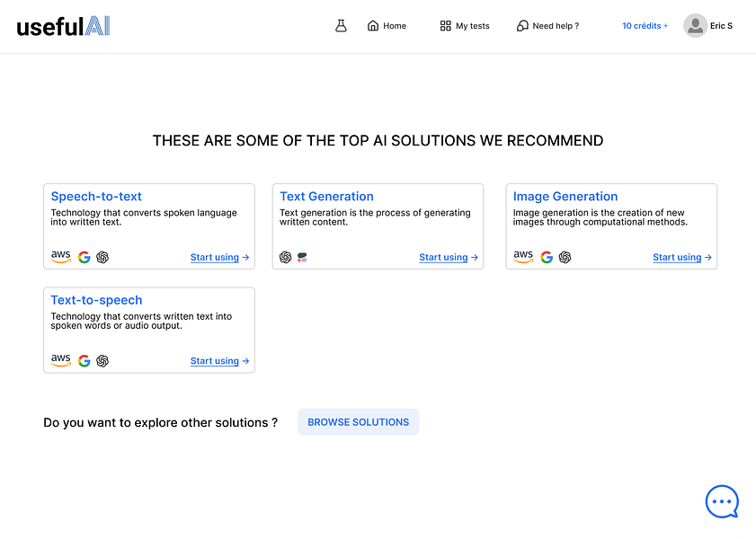Screen dimensions: 756x539
Task: Click the grid icon next to My tests
Action: tap(444, 26)
